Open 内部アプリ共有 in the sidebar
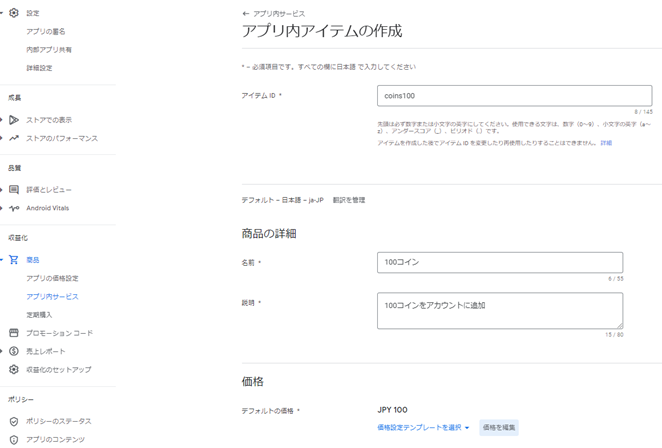662x448 pixels. click(x=49, y=50)
